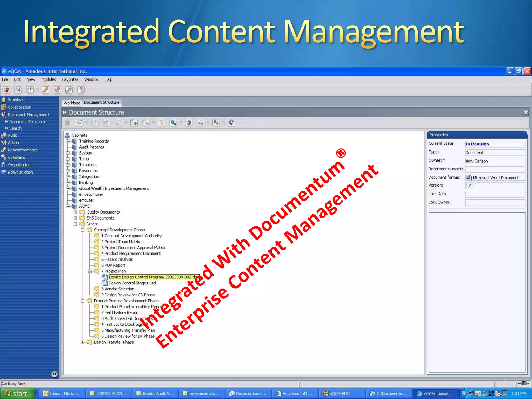
Task: Click the trash can delete icon in Document Structure toolbar
Action: coord(189,123)
